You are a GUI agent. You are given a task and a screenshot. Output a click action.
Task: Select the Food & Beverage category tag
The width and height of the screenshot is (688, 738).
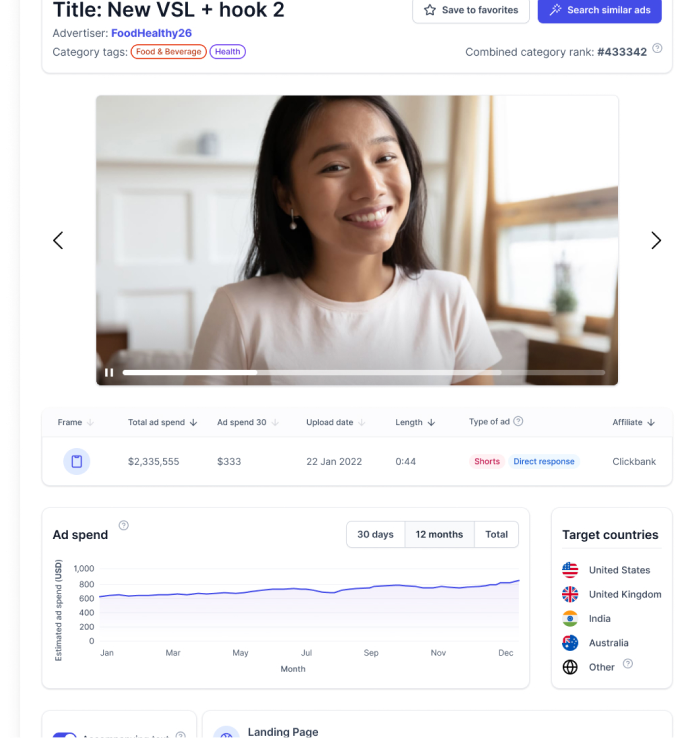point(168,52)
